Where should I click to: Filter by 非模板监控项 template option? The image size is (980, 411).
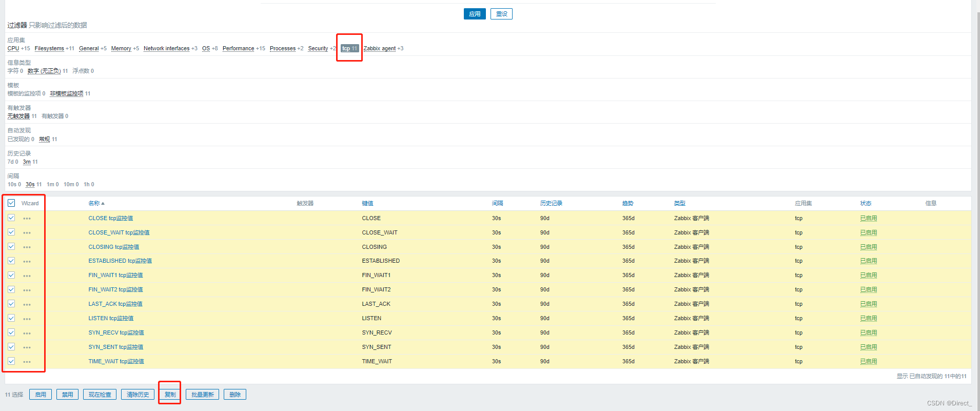[67, 93]
